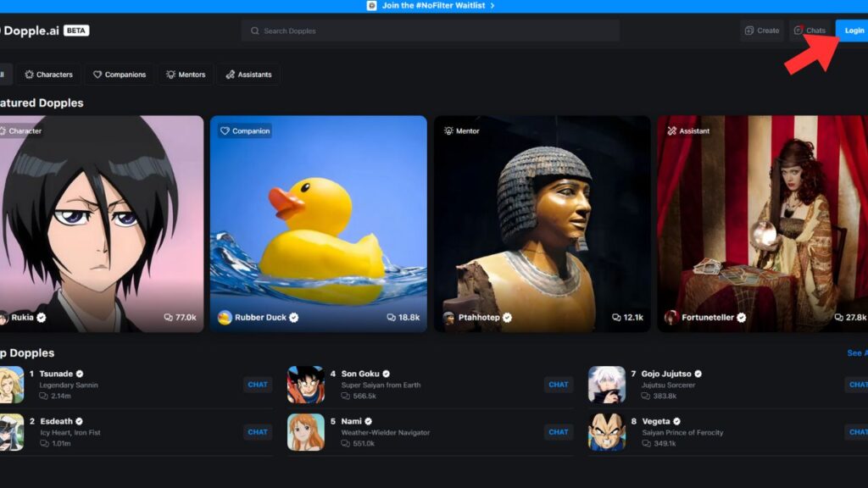Click the lightbulb icon on Mentors tab

(170, 75)
